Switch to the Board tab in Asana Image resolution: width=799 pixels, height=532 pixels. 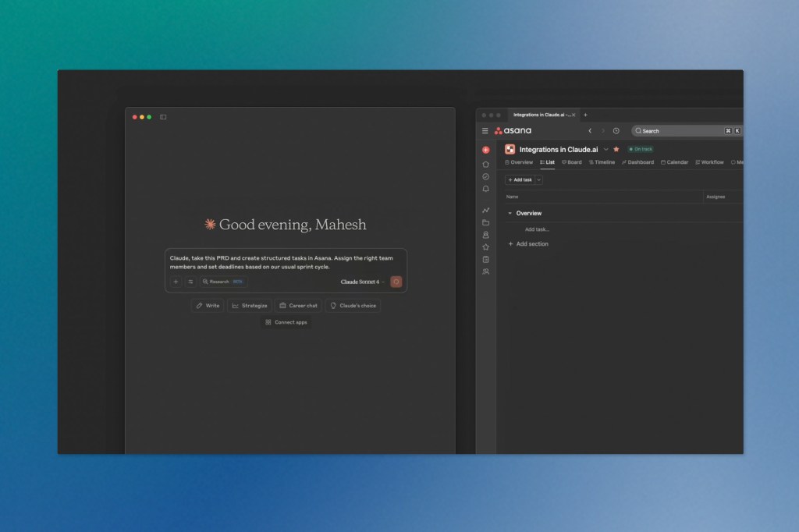point(572,162)
